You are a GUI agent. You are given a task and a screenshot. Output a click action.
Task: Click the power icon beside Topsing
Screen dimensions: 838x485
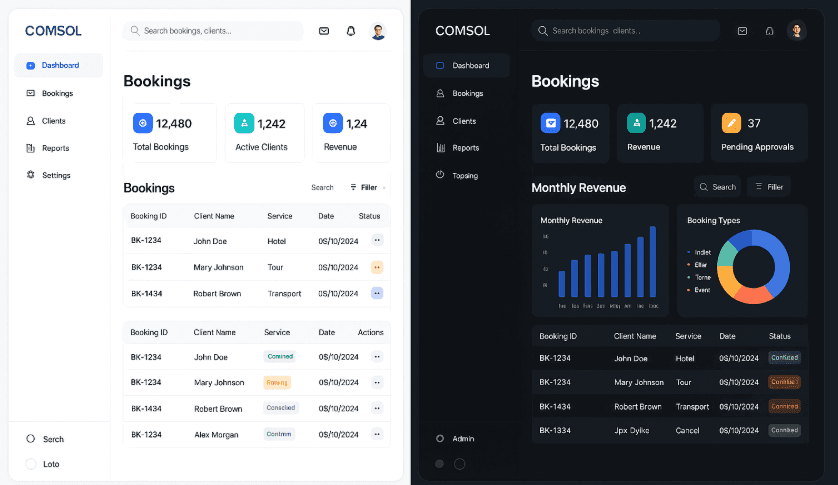440,175
